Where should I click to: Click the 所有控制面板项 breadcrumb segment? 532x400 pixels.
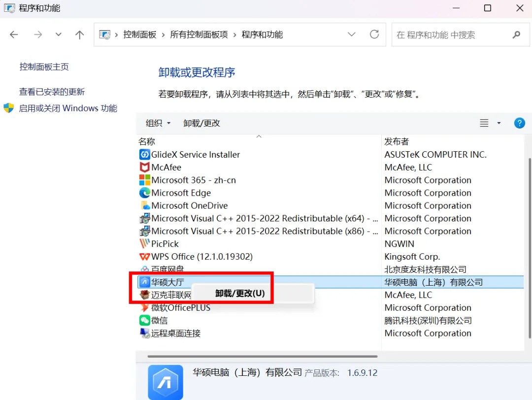(199, 34)
